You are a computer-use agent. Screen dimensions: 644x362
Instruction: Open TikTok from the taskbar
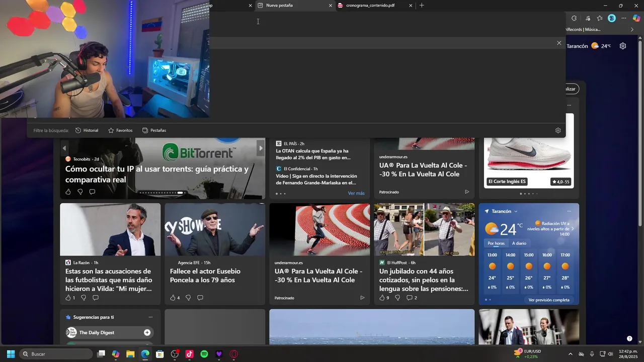coord(190,354)
